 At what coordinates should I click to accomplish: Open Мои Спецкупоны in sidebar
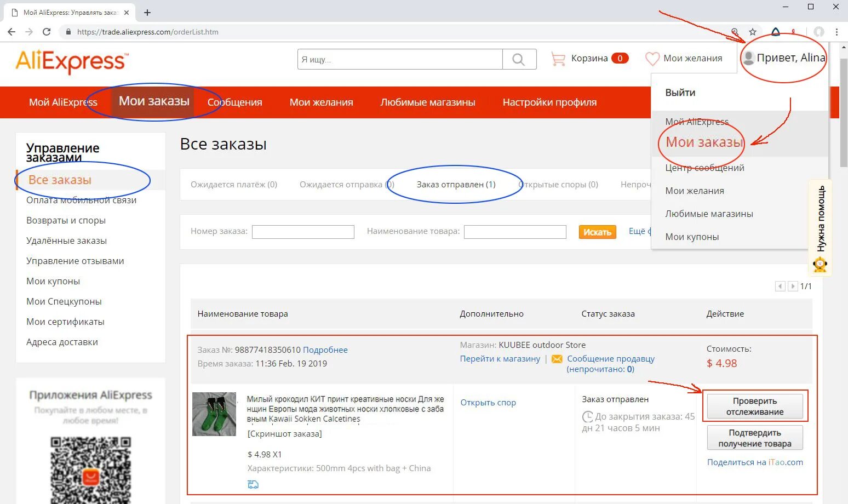pos(64,301)
